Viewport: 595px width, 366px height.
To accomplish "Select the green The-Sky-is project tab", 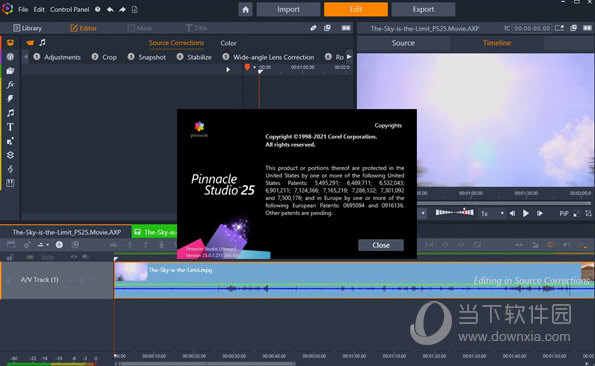I will pyautogui.click(x=155, y=232).
